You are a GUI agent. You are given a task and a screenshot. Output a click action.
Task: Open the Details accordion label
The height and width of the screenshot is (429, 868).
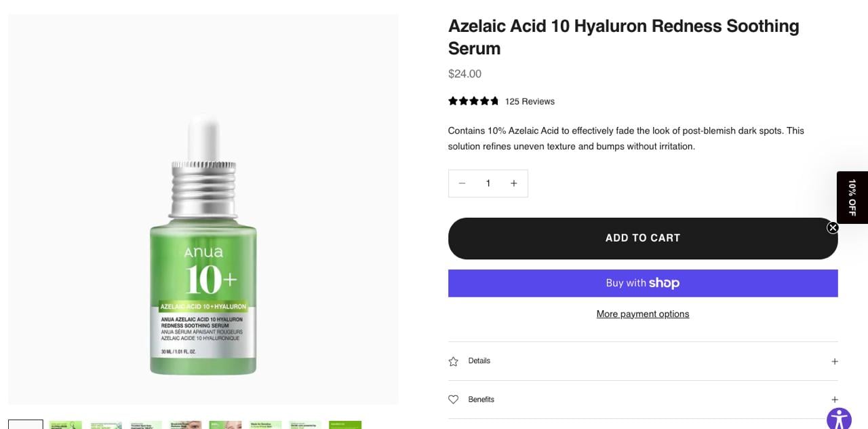[479, 361]
